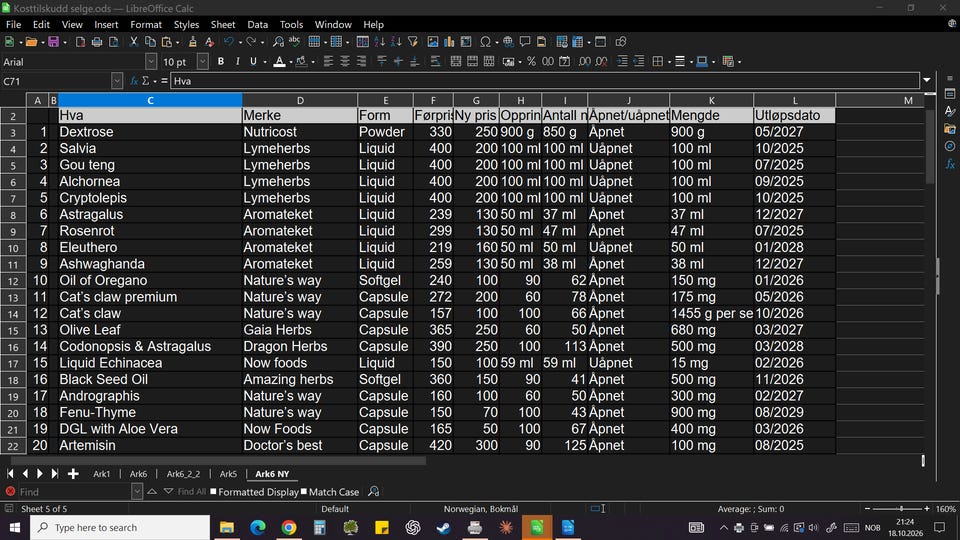Open the Data menu
960x540 pixels.
(258, 24)
